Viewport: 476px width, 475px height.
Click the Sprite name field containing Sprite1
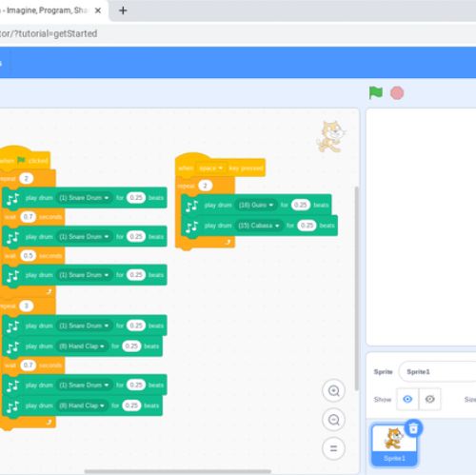437,371
